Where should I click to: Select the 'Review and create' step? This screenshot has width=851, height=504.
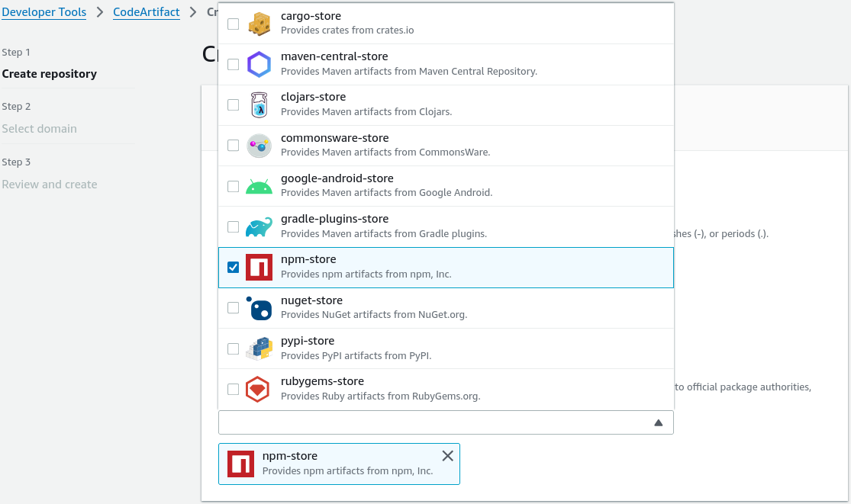[x=50, y=185]
